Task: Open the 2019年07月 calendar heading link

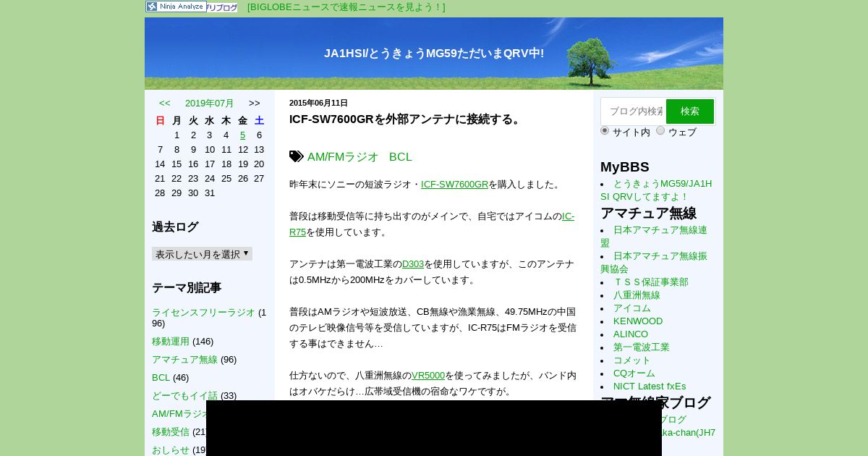Action: pos(210,103)
